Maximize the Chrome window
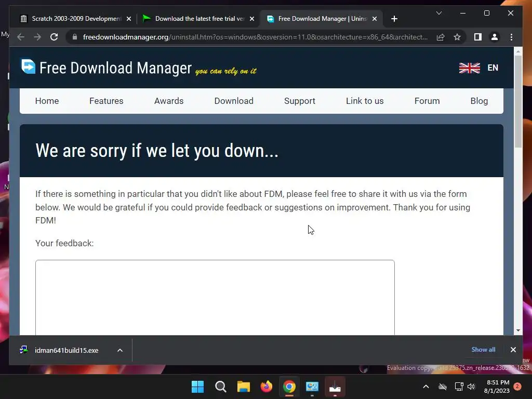This screenshot has width=532, height=399. (486, 13)
